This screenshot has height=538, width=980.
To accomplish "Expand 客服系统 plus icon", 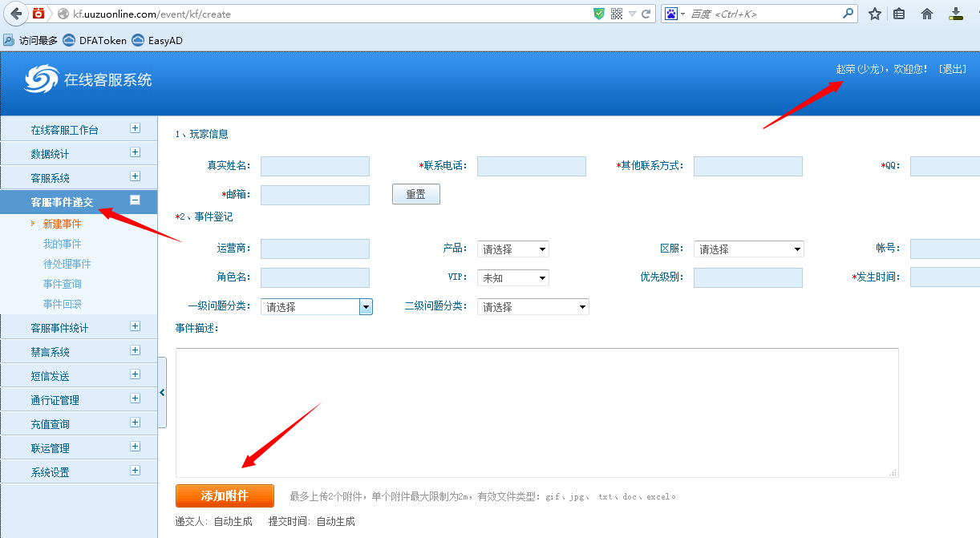I will pos(135,176).
